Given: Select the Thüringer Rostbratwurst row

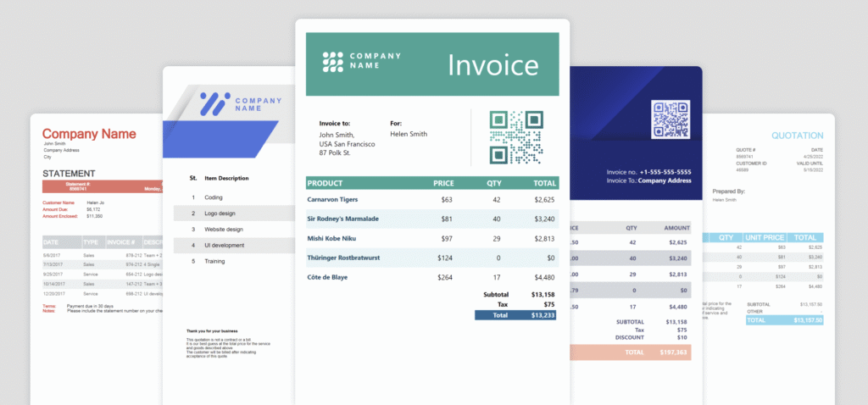Looking at the screenshot, I should [x=431, y=258].
